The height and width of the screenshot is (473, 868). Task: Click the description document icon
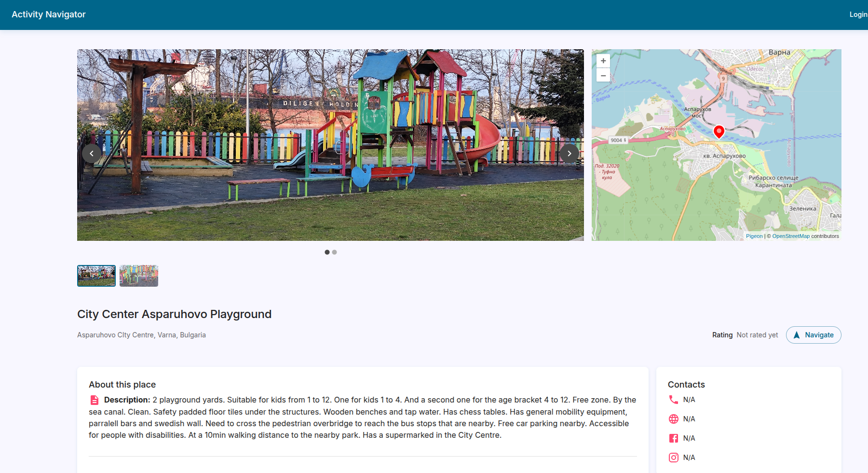coord(95,400)
